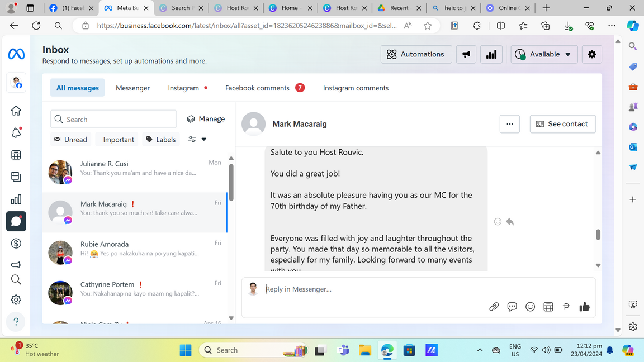Toggle the Important messages filter

coord(118,140)
